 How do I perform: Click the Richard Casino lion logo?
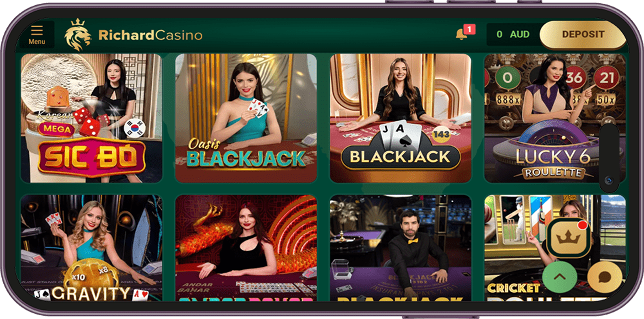pyautogui.click(x=77, y=35)
